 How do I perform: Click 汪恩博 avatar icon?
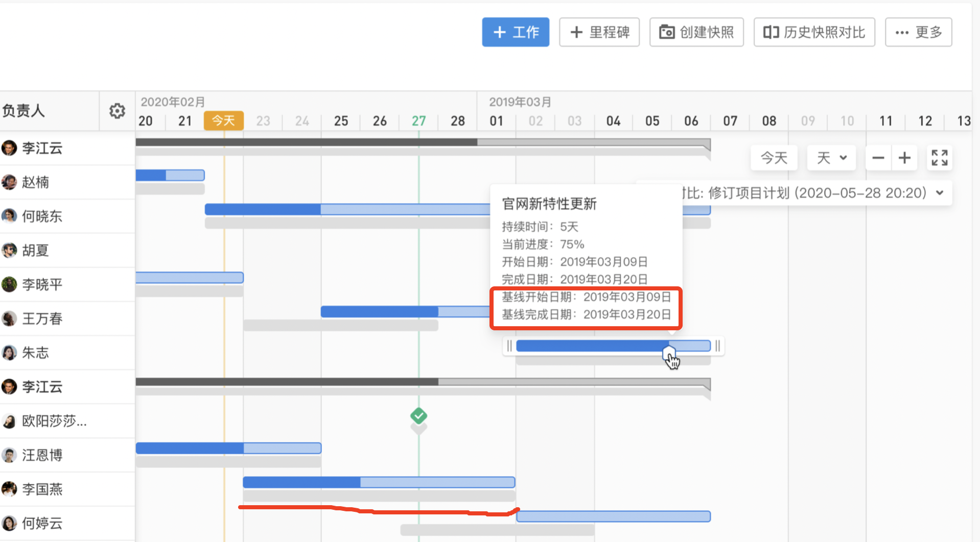click(x=9, y=455)
